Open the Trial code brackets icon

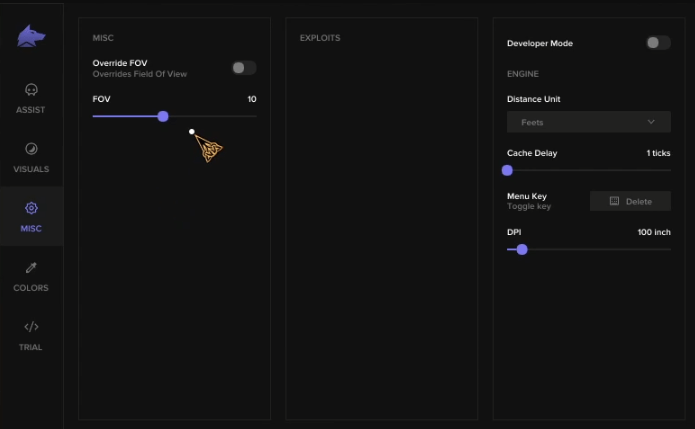click(x=31, y=327)
